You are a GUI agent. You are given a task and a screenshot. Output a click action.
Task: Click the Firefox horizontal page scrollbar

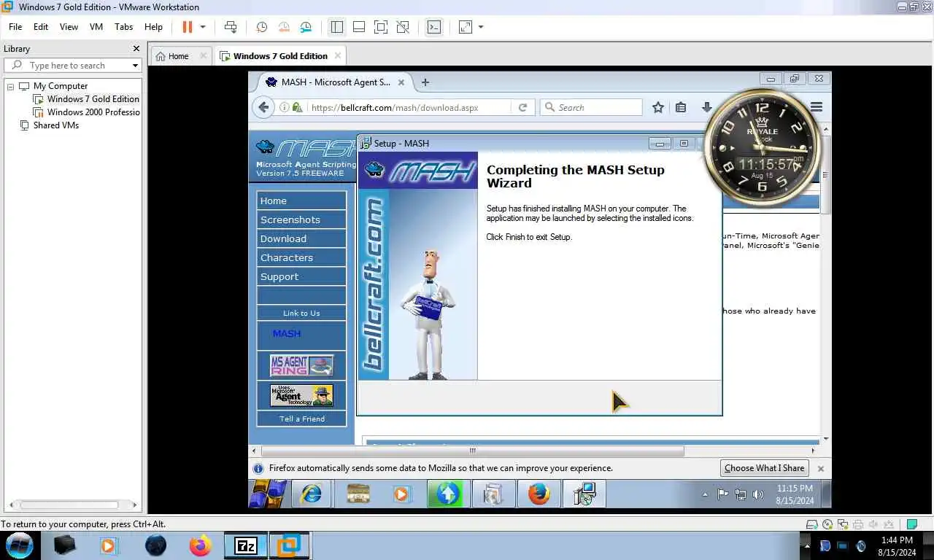(x=472, y=451)
